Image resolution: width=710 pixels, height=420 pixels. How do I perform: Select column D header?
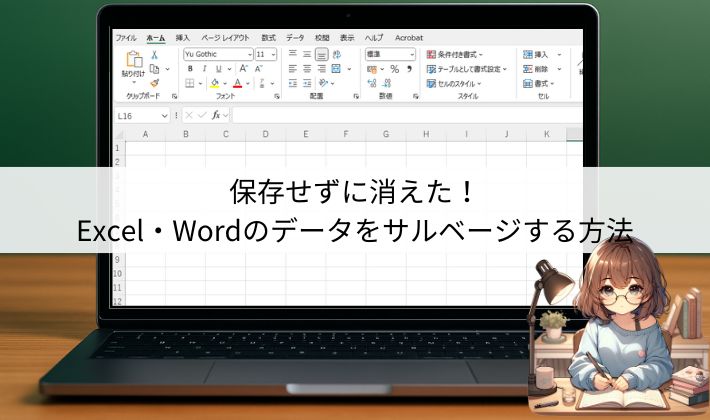tap(265, 134)
